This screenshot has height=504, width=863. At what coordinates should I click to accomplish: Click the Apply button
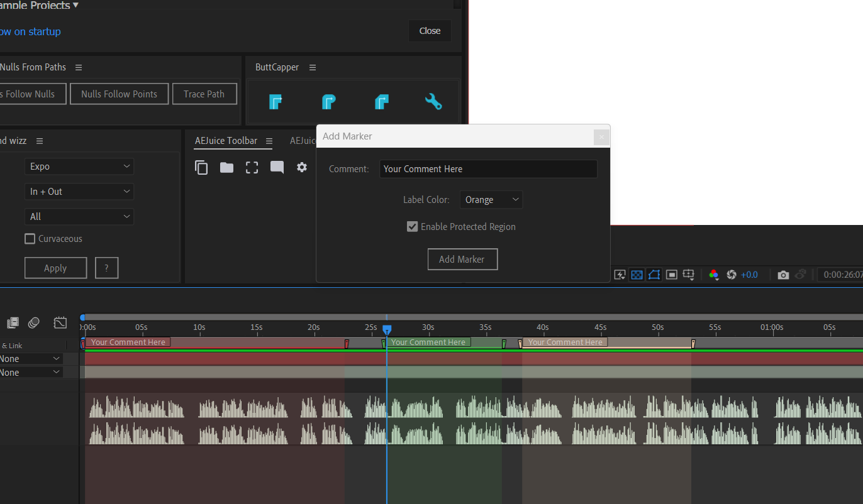(x=55, y=268)
